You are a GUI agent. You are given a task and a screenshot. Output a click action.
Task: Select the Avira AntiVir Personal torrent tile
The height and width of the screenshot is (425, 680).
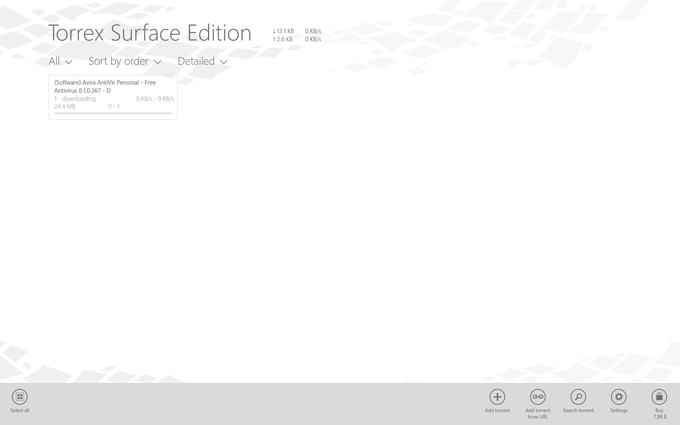click(113, 97)
